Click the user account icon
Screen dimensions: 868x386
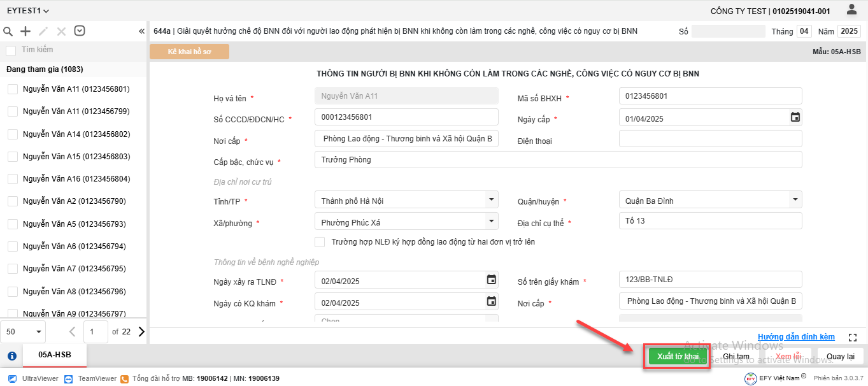click(851, 10)
